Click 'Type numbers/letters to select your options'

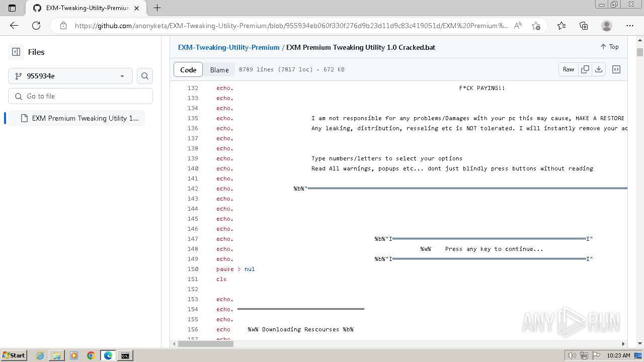pos(387,158)
